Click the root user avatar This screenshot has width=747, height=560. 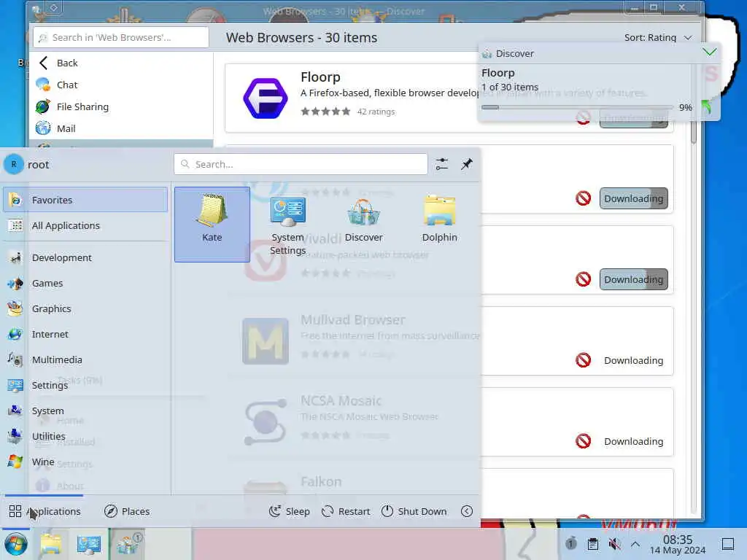coord(14,164)
